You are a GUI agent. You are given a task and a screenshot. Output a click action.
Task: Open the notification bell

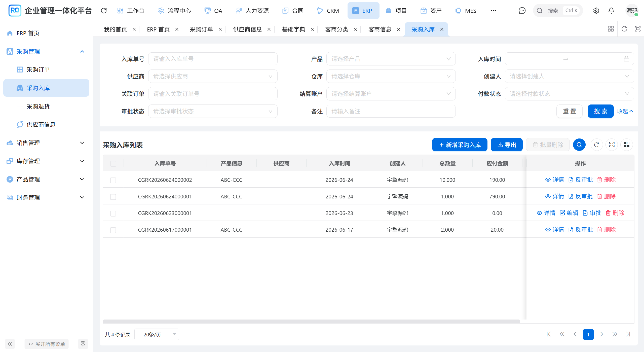611,11
